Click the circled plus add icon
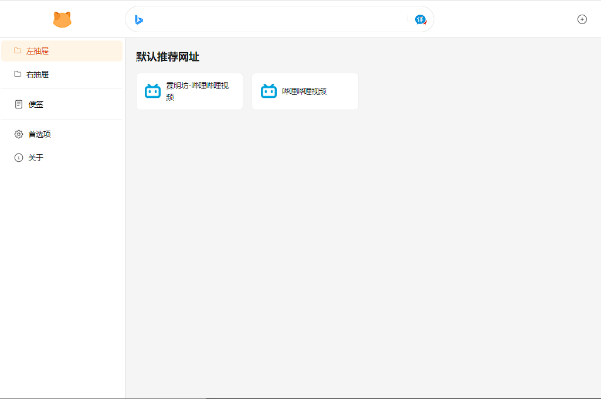The height and width of the screenshot is (399, 601). 582,19
